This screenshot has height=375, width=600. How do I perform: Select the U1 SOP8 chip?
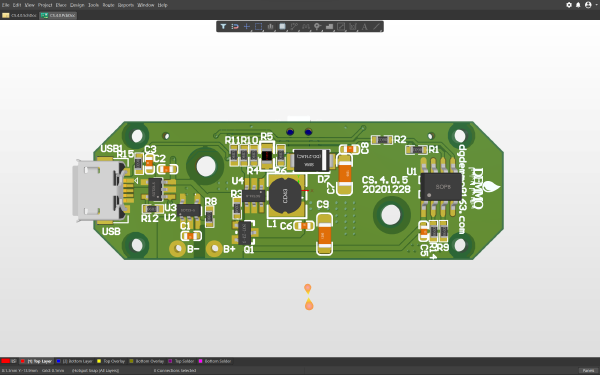tap(441, 187)
